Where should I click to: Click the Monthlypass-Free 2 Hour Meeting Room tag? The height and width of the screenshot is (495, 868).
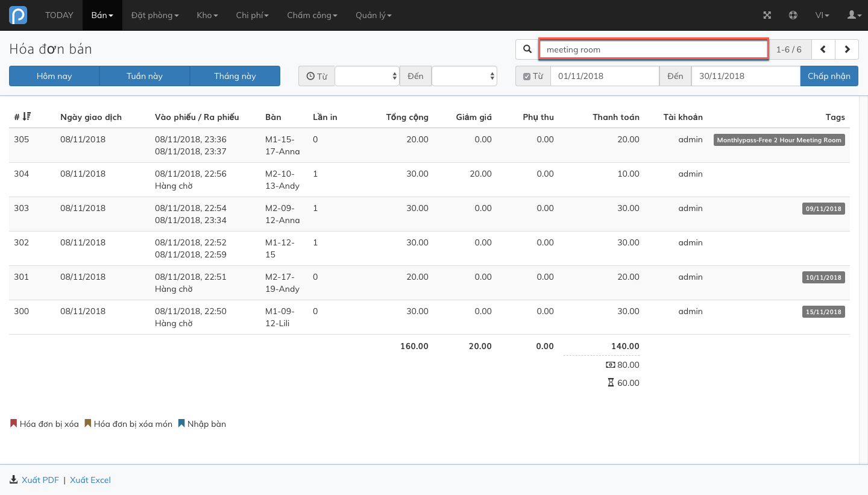coord(779,140)
